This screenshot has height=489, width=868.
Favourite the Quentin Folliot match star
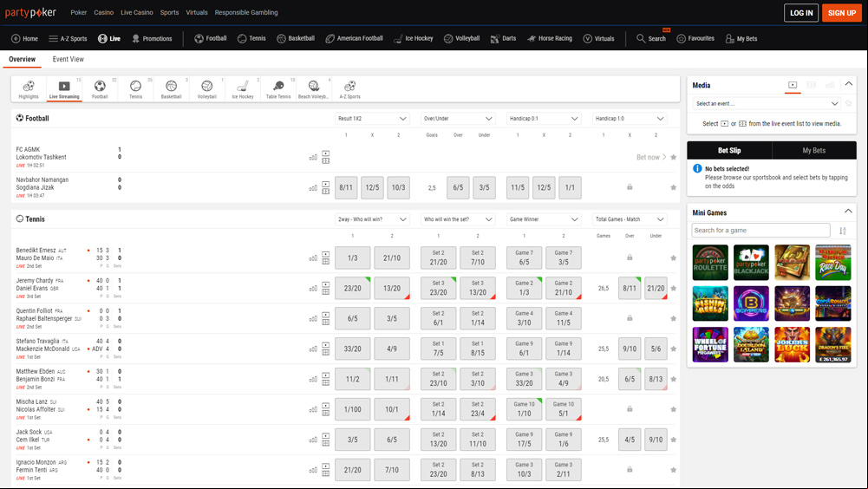pos(673,318)
